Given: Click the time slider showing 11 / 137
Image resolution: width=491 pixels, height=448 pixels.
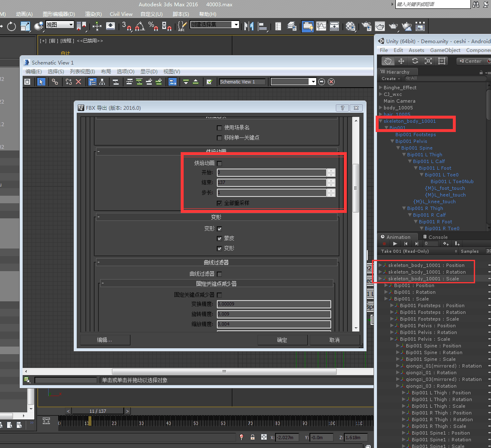Looking at the screenshot, I should click(x=98, y=411).
